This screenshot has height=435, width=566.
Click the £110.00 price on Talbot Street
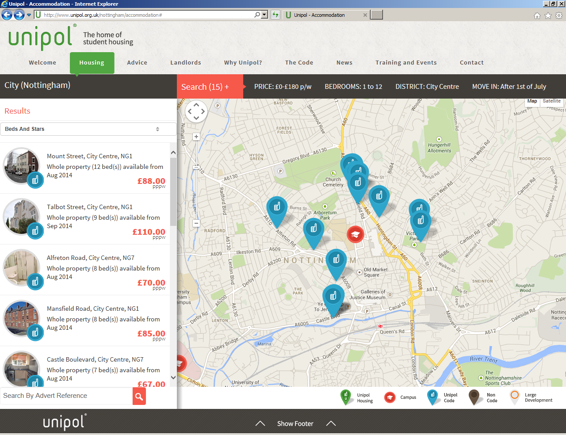149,232
